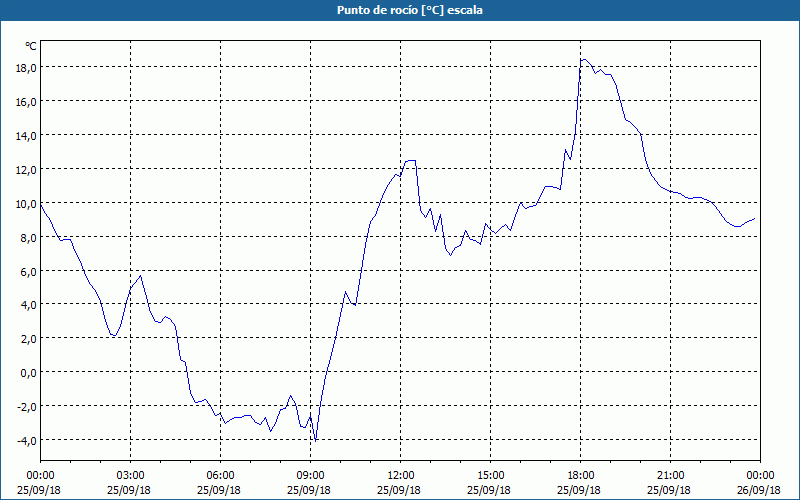
Task: Click the 09:00 time axis label
Action: [310, 476]
